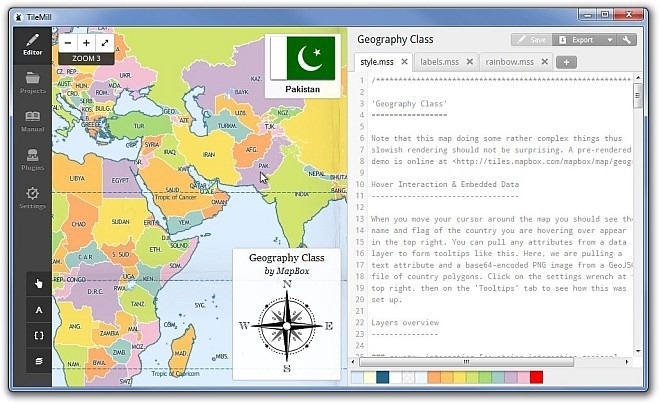Click the SUDAN label on map
Viewport: 660px width, 404px height.
120,222
